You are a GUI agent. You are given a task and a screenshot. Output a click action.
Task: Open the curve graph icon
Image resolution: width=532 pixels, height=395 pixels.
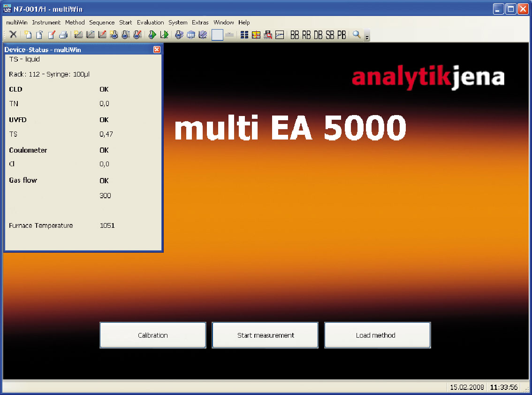pyautogui.click(x=280, y=34)
